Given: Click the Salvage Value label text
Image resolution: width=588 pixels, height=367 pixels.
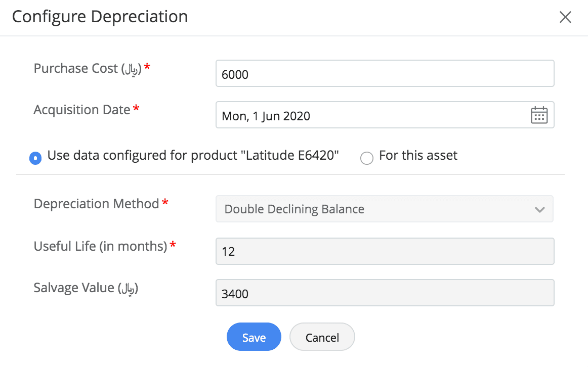Looking at the screenshot, I should pos(86,288).
